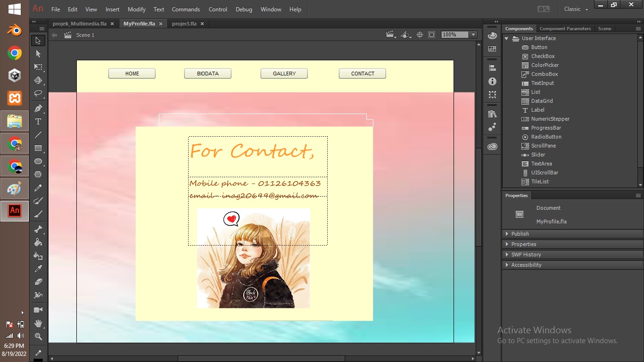Open the Modify menu

click(137, 9)
